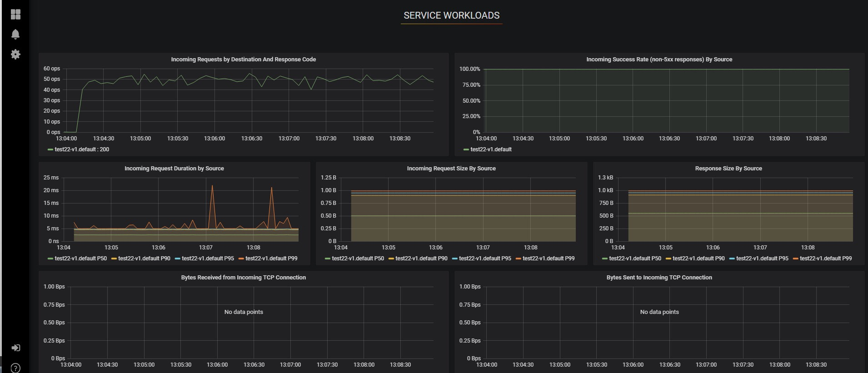868x373 pixels.
Task: Open Incoming Request Size By Source title menu
Action: 451,169
